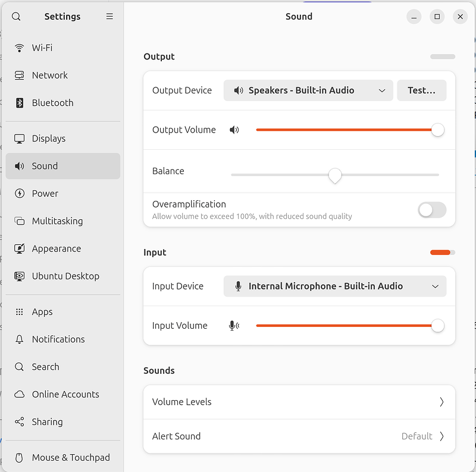Viewport: 476px width, 472px height.
Task: Open the Appearance settings panel
Action: pyautogui.click(x=56, y=248)
